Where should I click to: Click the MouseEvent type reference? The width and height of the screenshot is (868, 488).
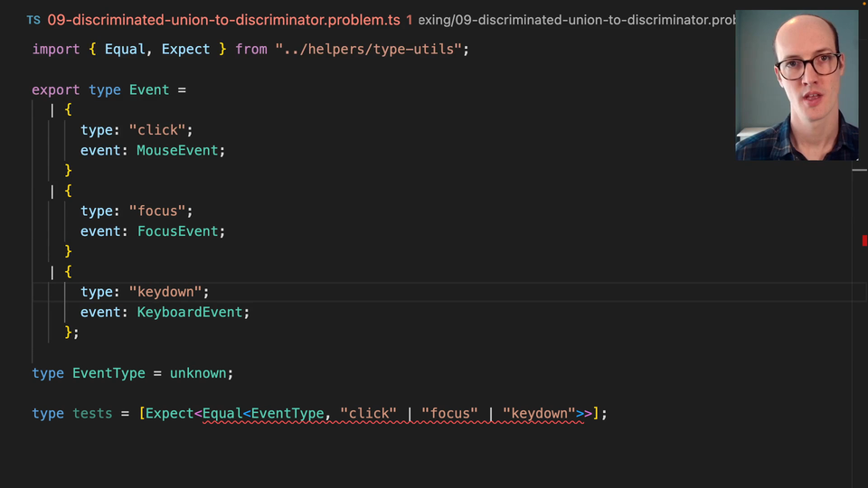pos(177,150)
